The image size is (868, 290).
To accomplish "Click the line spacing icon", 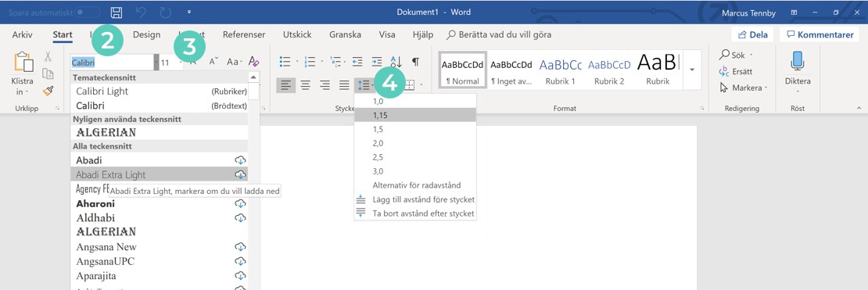I will coord(363,85).
